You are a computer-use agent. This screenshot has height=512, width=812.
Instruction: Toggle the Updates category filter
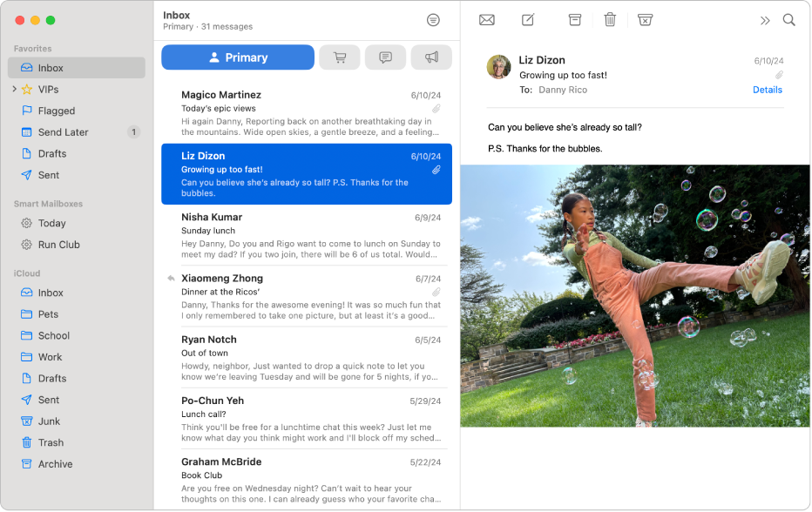pyautogui.click(x=385, y=57)
